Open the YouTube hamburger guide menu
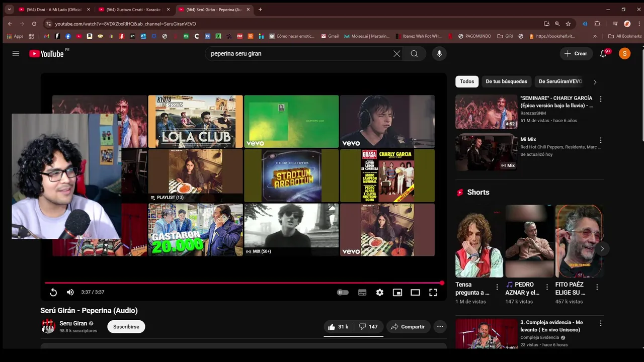The width and height of the screenshot is (644, 362). 16,54
